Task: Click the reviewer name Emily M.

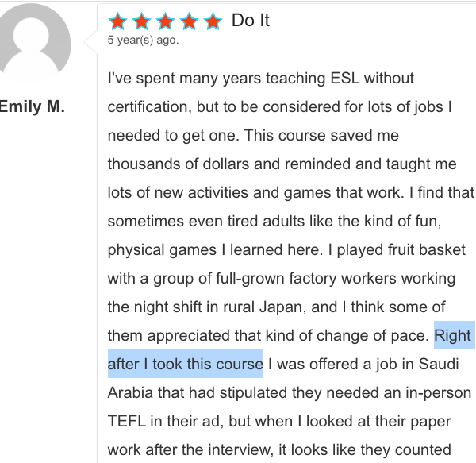Action: coord(32,106)
